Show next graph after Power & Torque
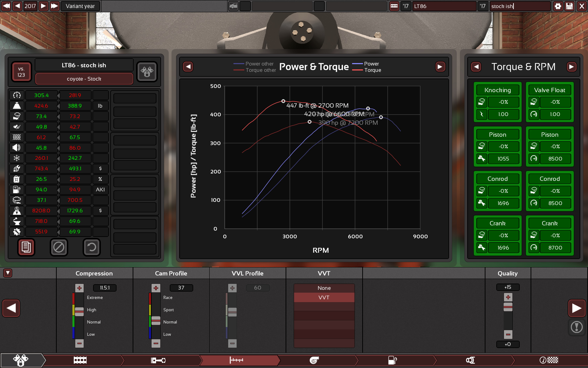Viewport: 588px width, 368px height. point(440,67)
